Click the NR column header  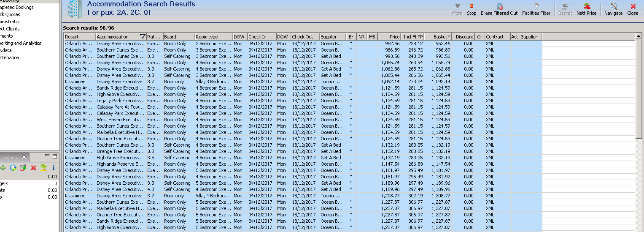(x=362, y=37)
